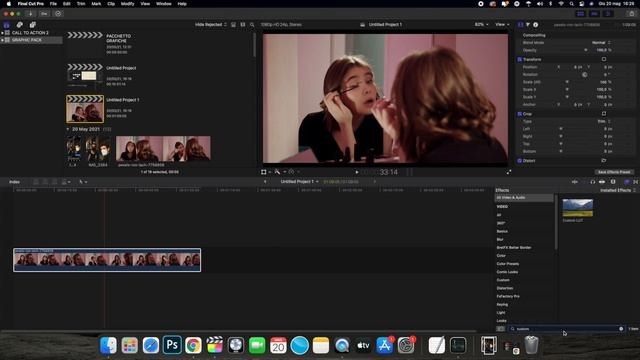Screen dimensions: 640x360
Task: Click the Rotation dial control
Action: [x=584, y=75]
